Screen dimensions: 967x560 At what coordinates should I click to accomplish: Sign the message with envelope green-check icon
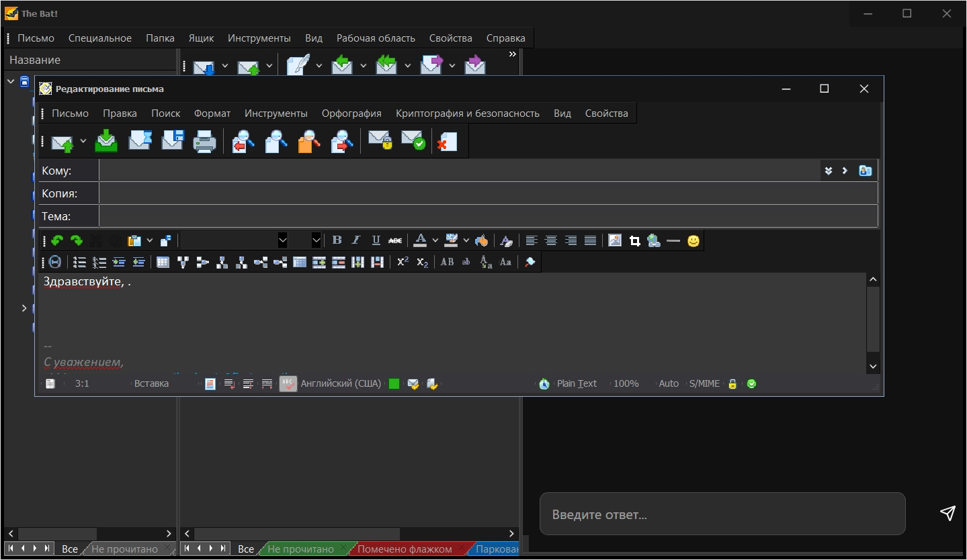tap(413, 140)
